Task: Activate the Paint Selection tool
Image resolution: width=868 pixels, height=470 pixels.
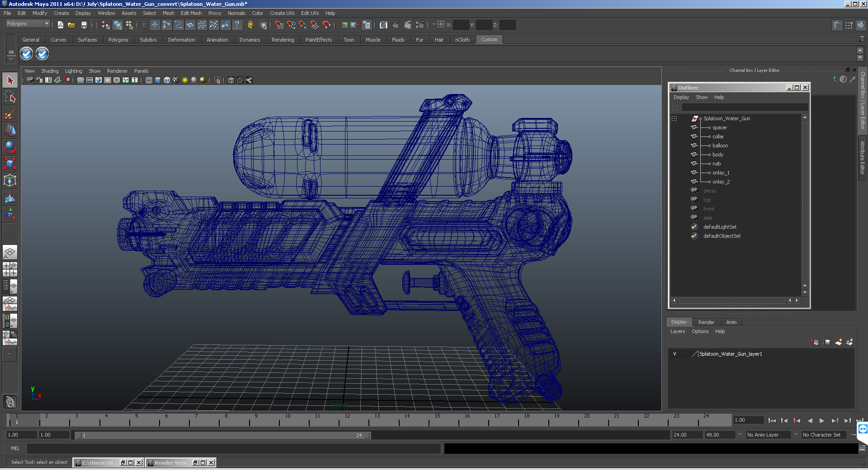Action: coord(10,114)
